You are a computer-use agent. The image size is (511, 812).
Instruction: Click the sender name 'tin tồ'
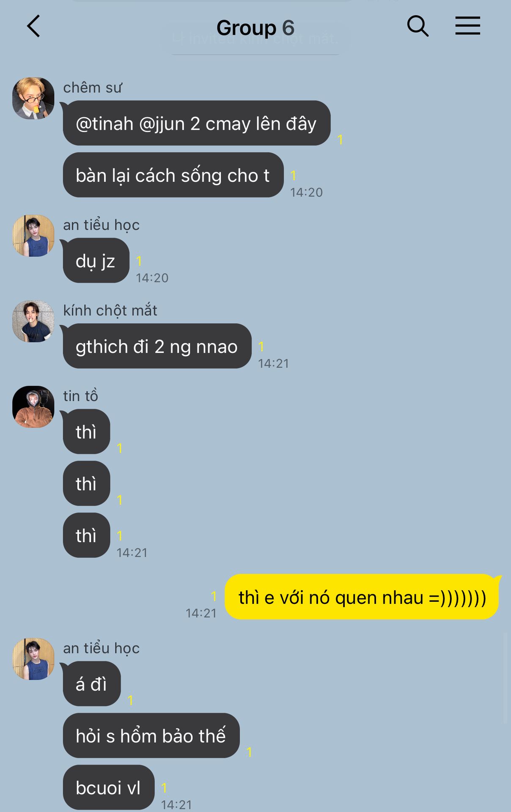pyautogui.click(x=80, y=396)
